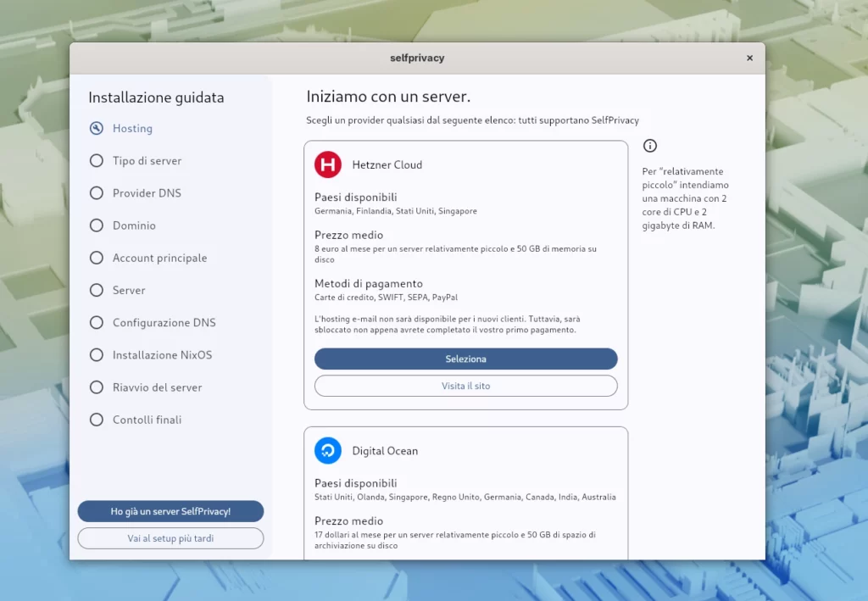Screen dimensions: 868x601
Task: Select the Configurazione DNS step circle
Action: tap(97, 323)
